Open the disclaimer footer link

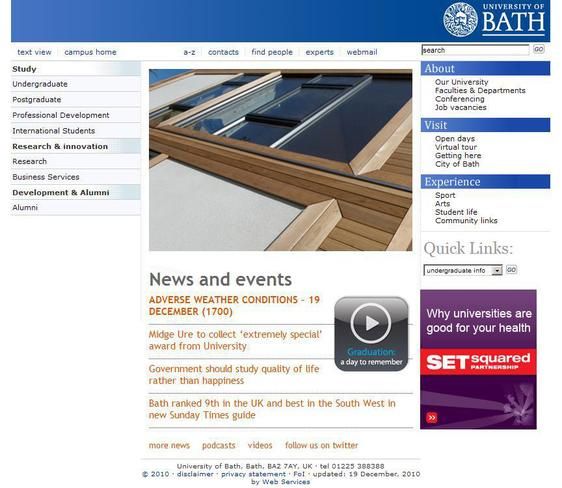pos(195,474)
